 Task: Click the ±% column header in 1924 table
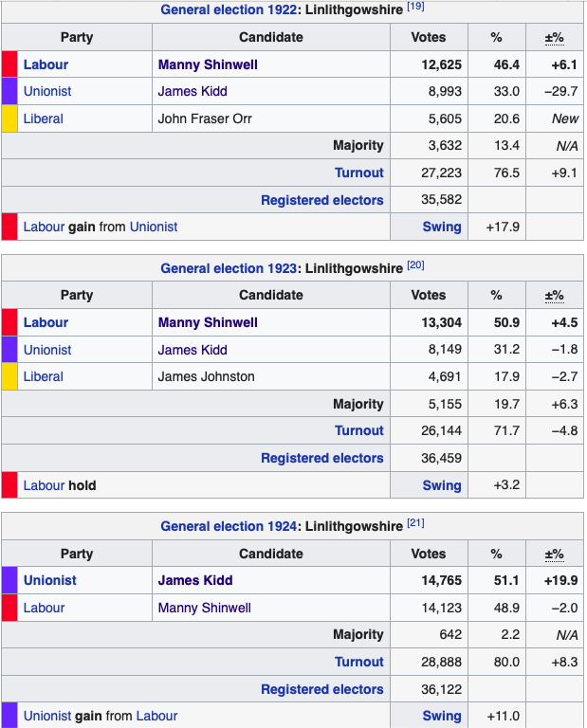pyautogui.click(x=555, y=554)
